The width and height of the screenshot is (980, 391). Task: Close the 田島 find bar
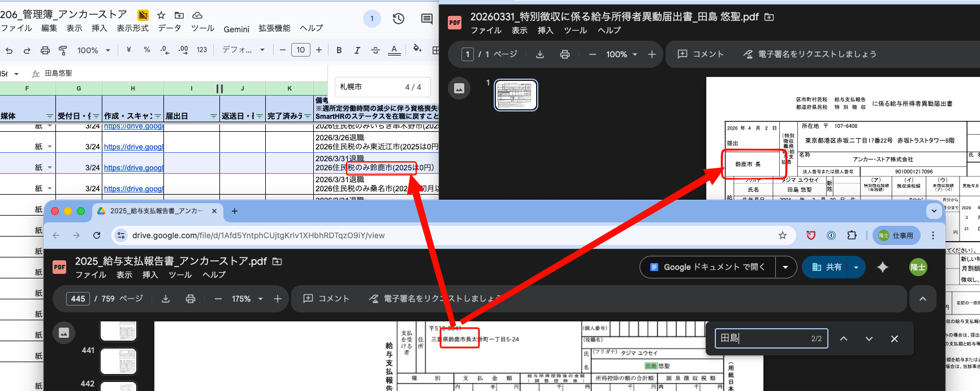(x=894, y=338)
